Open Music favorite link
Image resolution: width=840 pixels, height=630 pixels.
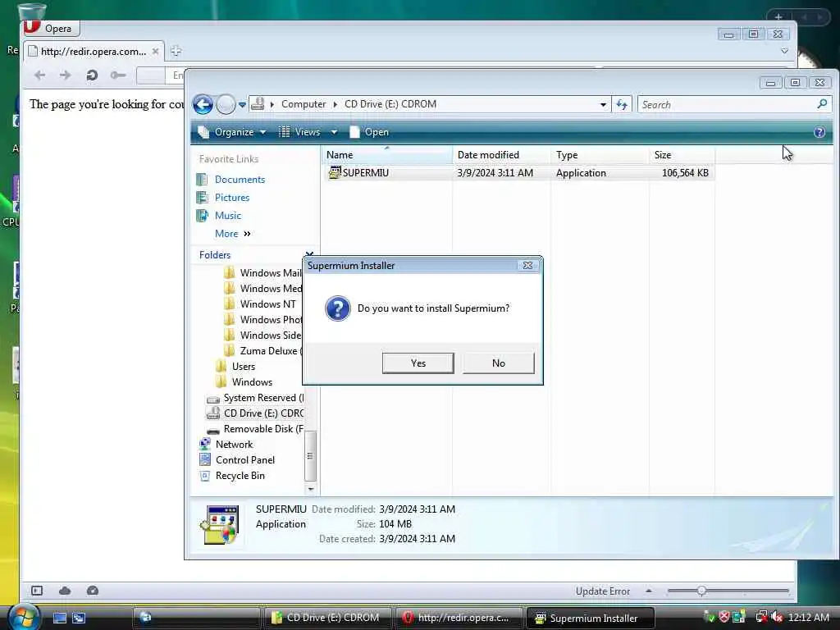pyautogui.click(x=228, y=216)
